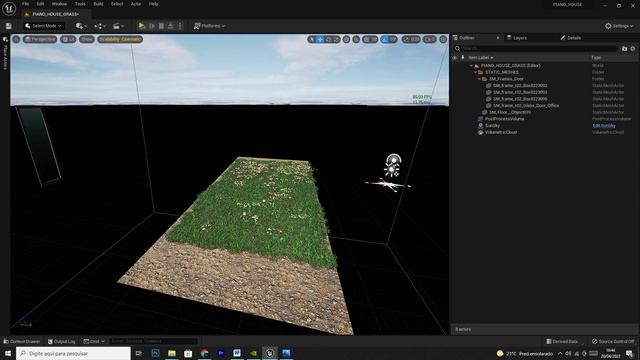640x360 pixels.
Task: Click the Edit SunSky link
Action: coord(604,126)
